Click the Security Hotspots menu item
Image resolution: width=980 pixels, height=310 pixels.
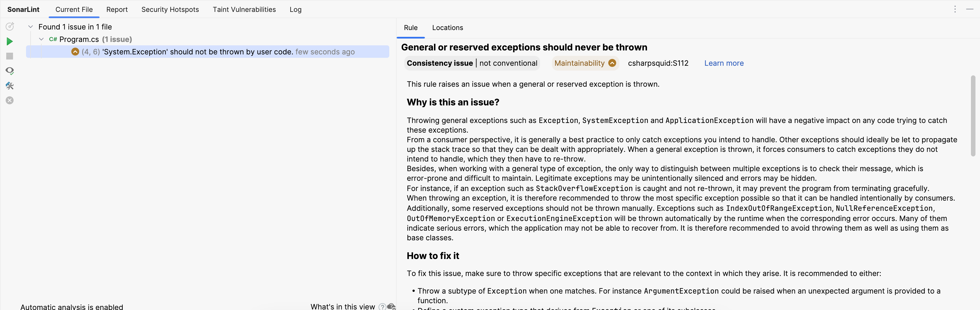[170, 9]
